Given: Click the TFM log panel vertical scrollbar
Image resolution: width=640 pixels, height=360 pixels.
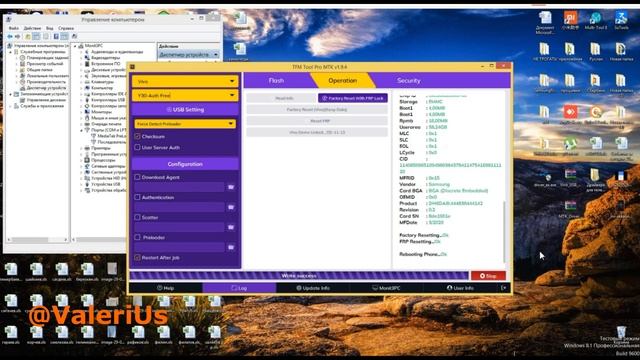Looking at the screenshot, I should pos(504,231).
